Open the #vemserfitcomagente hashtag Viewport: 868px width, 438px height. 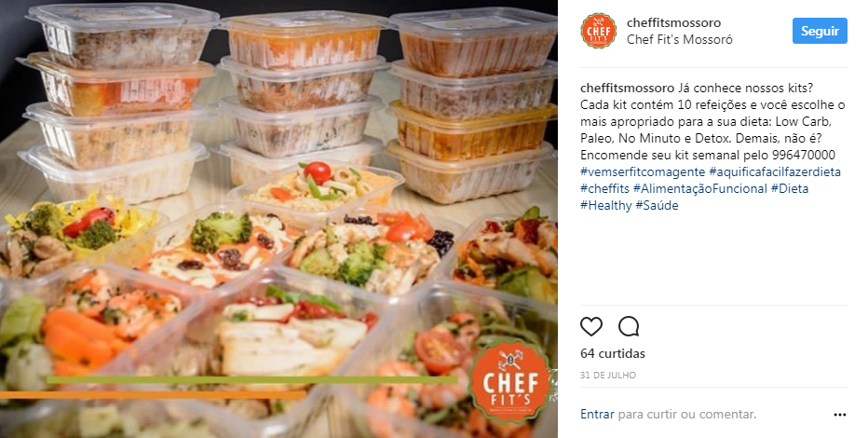pyautogui.click(x=643, y=171)
